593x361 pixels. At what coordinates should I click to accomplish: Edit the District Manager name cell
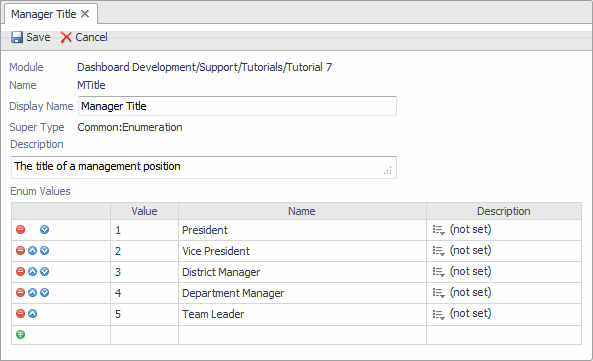302,272
